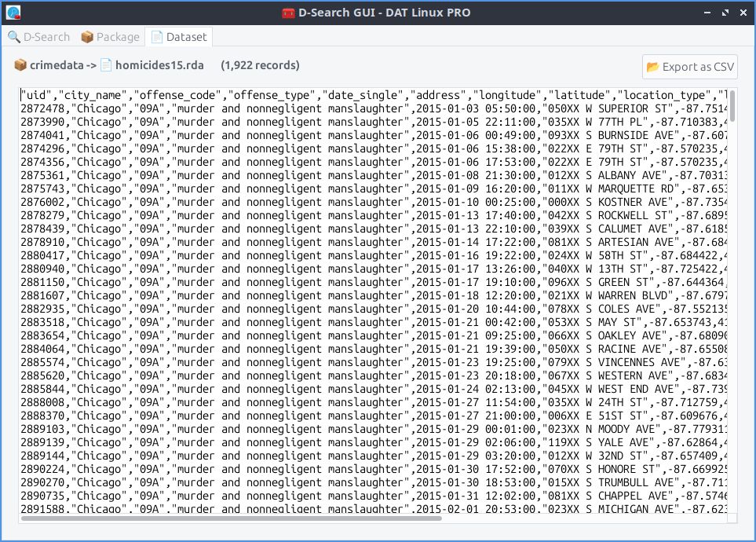Open the window menu via app icon
This screenshot has width=756, height=542.
point(13,13)
